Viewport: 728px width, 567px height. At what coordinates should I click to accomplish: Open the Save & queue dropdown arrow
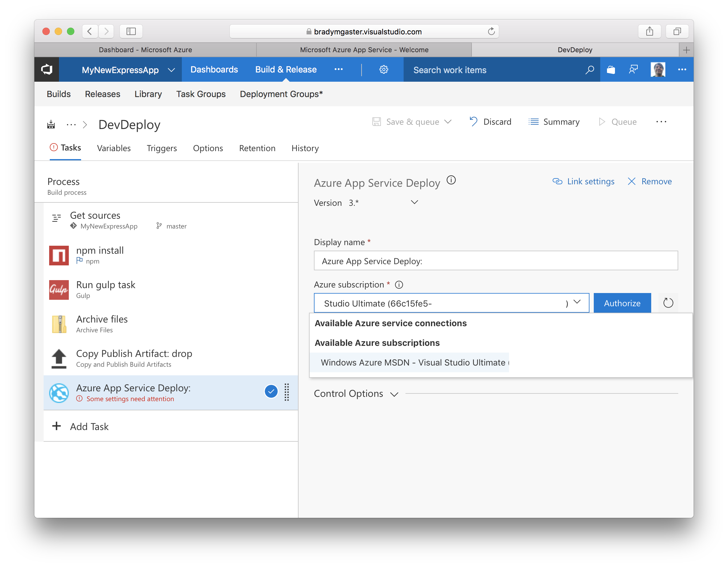click(448, 122)
